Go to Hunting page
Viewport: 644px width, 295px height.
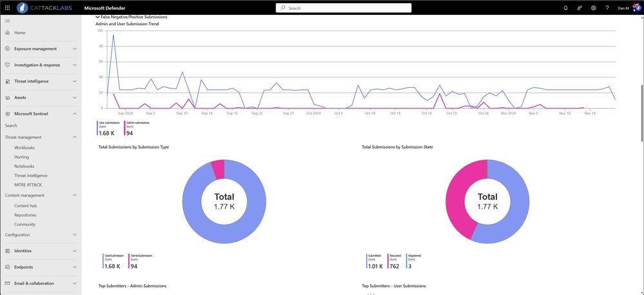21,157
